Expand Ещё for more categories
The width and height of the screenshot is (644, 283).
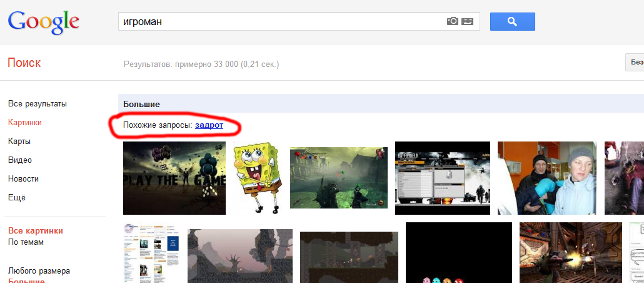pos(16,197)
